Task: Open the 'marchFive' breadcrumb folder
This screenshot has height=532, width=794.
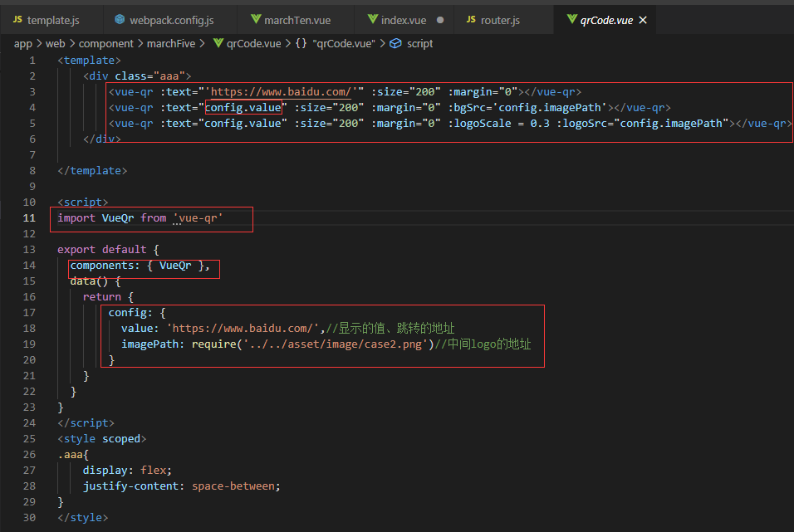Action: [171, 44]
